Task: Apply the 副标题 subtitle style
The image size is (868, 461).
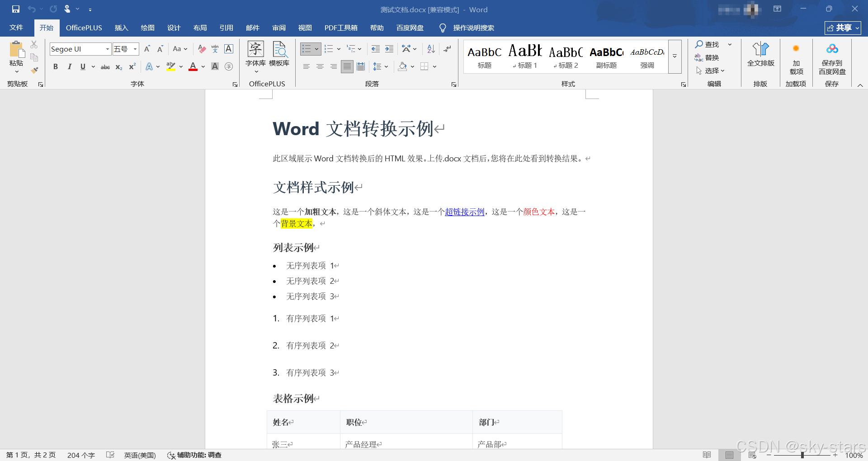Action: tap(606, 56)
